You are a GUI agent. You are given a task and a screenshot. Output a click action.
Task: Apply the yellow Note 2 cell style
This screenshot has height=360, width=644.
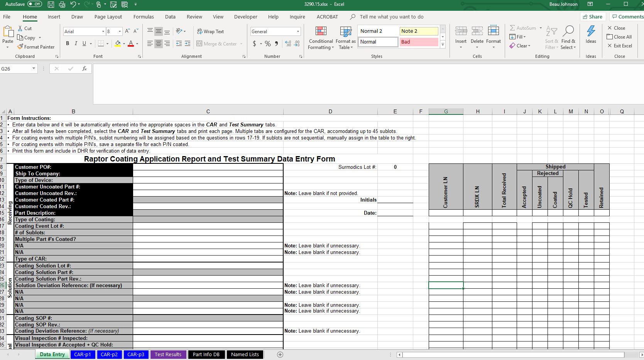coord(419,31)
